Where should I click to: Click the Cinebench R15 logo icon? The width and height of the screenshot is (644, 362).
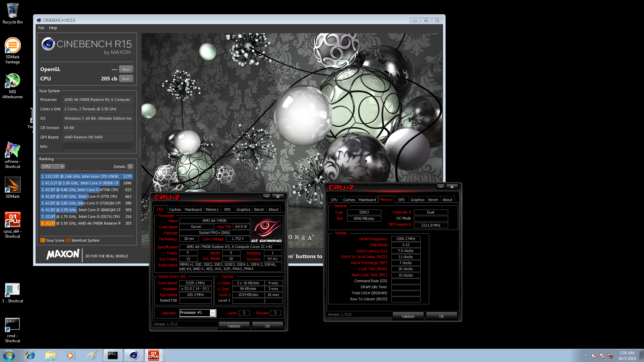click(x=48, y=44)
